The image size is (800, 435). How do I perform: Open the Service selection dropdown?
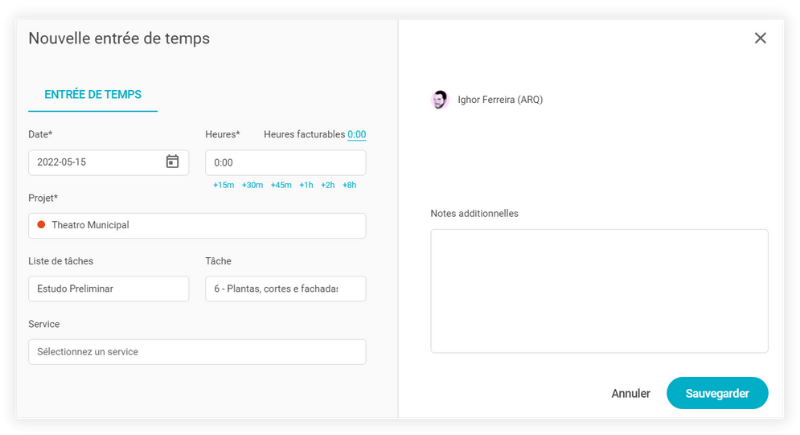[197, 352]
